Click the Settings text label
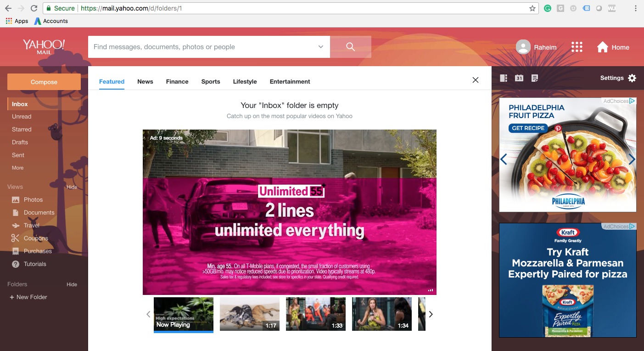Screen dimensions: 644x351 coord(612,78)
